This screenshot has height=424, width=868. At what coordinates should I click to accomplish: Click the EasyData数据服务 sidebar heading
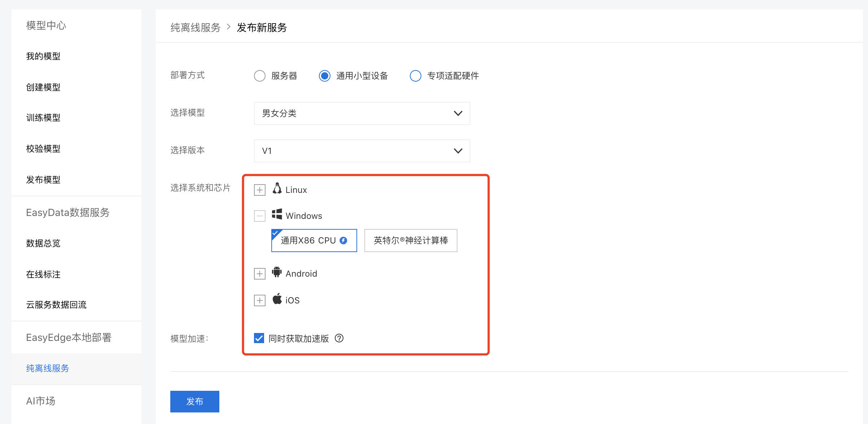pos(68,212)
